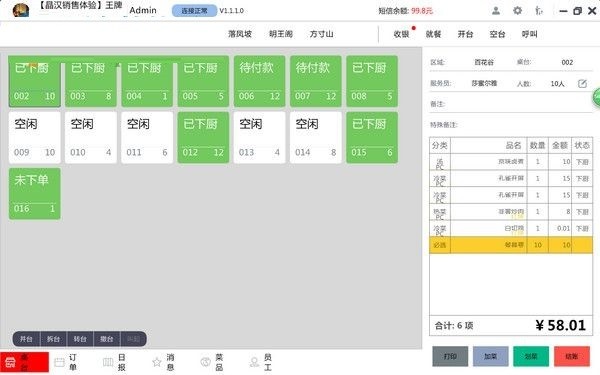Click the 连接正常 connection status badge
The image size is (600, 375).
click(194, 11)
